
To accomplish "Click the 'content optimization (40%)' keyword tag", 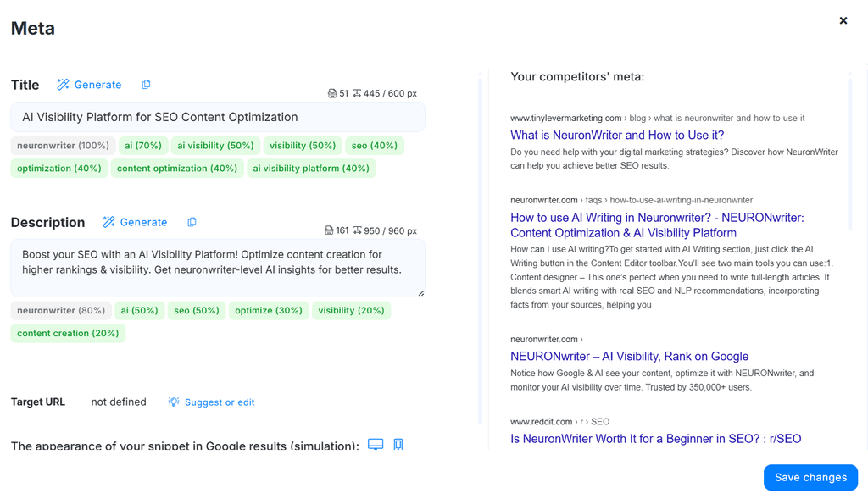I will pyautogui.click(x=177, y=169).
